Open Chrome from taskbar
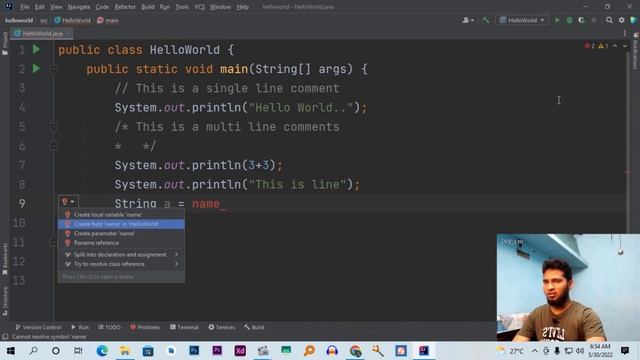This screenshot has width=640, height=360. pos(355,351)
